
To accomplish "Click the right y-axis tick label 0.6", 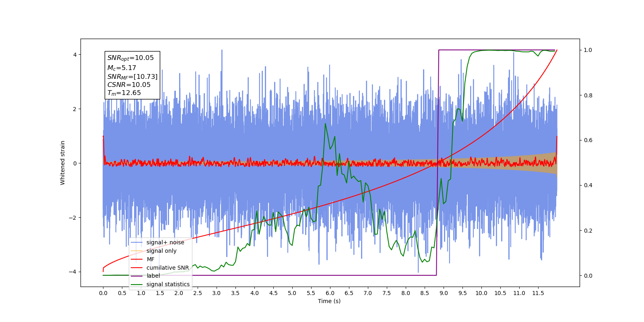I will tap(588, 140).
